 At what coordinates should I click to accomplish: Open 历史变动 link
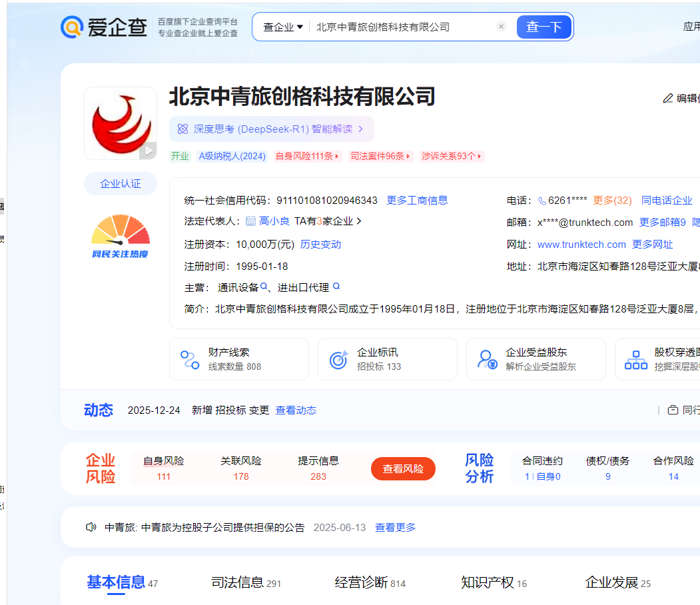[x=320, y=245]
